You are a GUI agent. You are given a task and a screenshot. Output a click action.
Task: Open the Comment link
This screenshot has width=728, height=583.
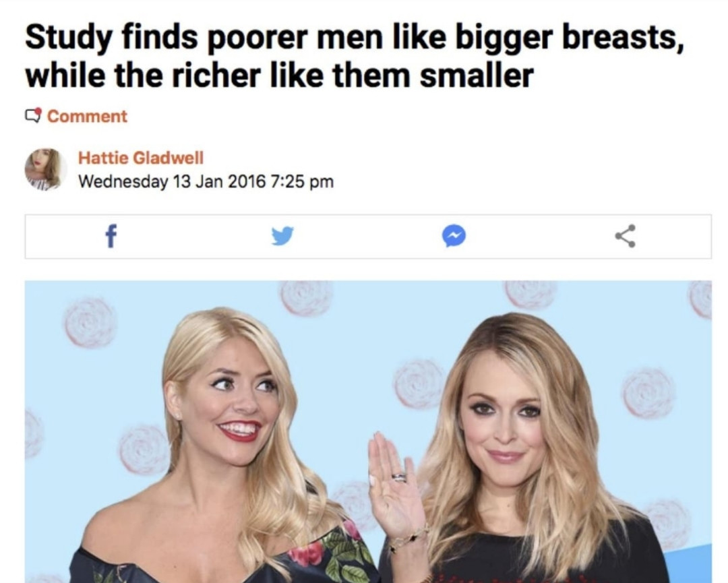87,116
